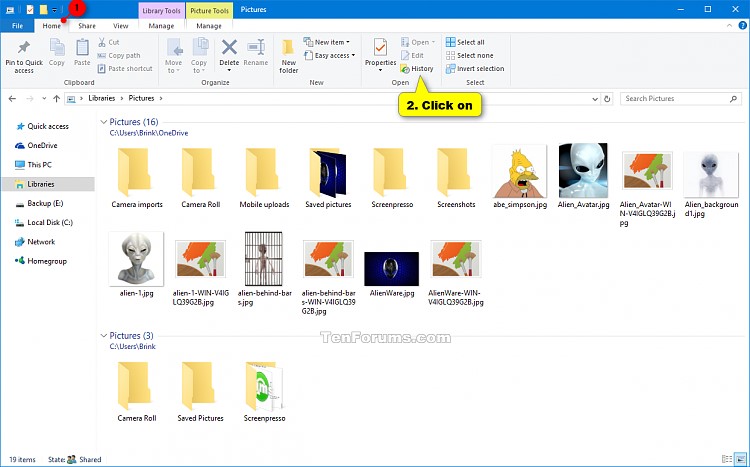
Task: Click Edit in the Open group
Action: [x=412, y=56]
